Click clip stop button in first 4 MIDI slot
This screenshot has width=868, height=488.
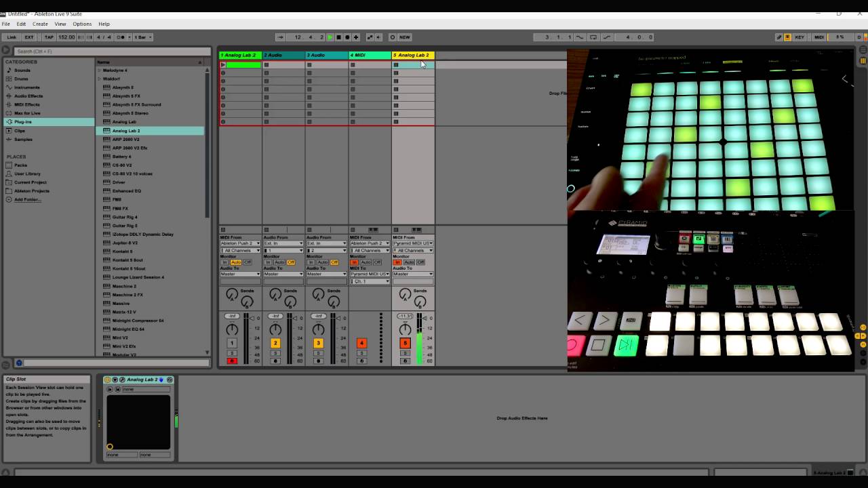(353, 65)
